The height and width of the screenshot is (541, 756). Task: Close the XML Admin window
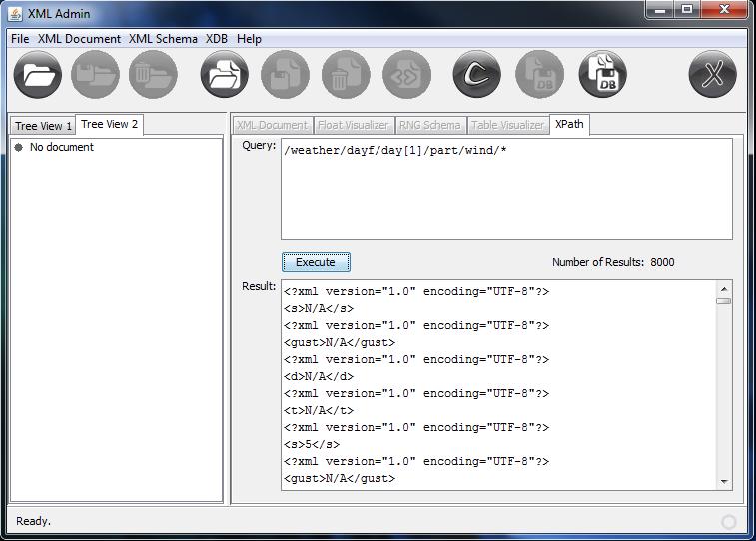pos(724,10)
